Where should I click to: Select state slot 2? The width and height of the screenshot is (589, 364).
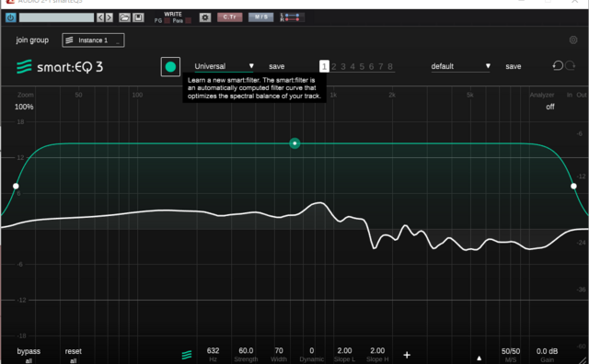(333, 67)
